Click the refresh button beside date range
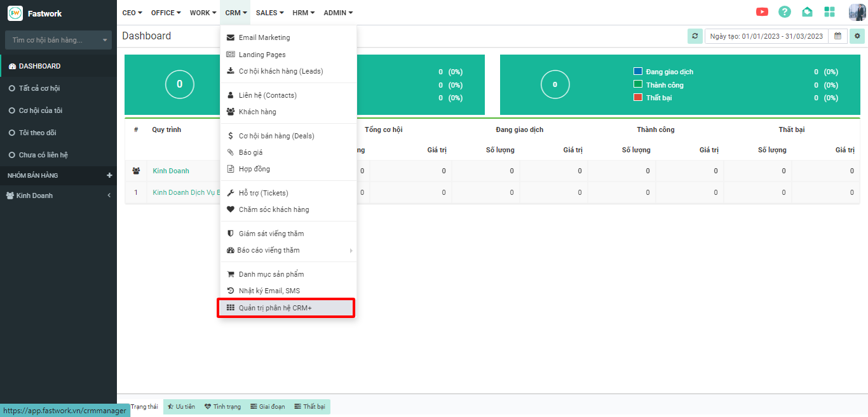 click(x=695, y=36)
